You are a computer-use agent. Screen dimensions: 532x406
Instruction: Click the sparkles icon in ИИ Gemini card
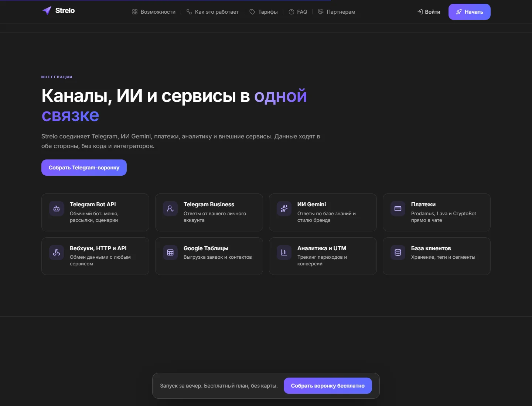[x=284, y=209]
